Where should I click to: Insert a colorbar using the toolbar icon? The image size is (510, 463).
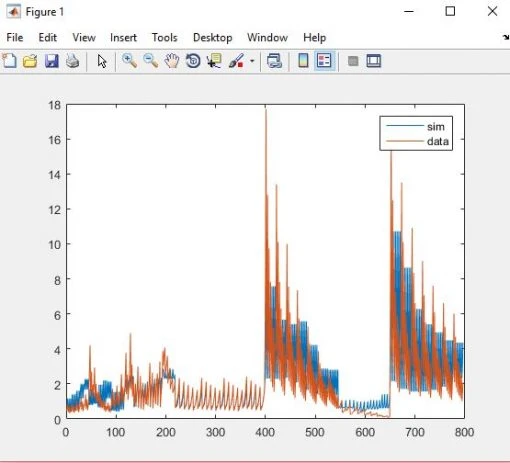point(303,61)
